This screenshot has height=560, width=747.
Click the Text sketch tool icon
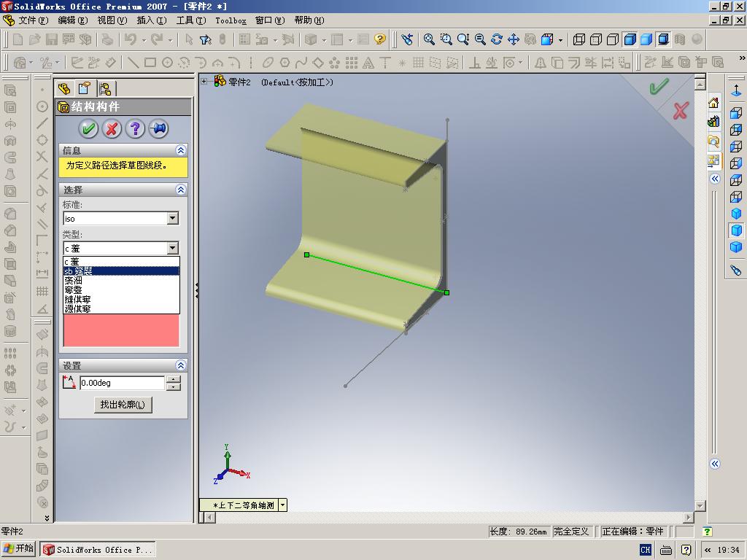368,63
